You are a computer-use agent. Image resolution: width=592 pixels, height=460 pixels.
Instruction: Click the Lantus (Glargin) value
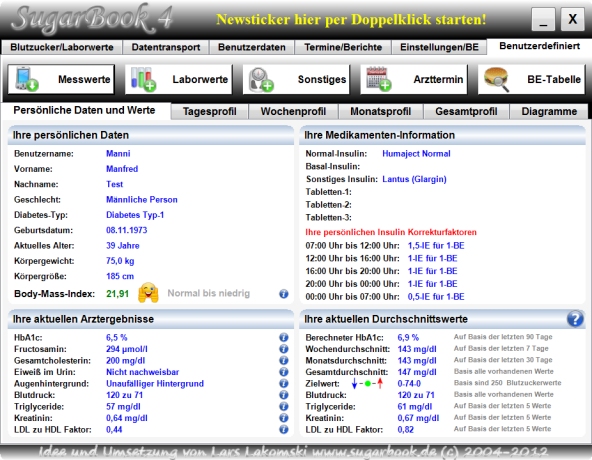[x=414, y=179]
